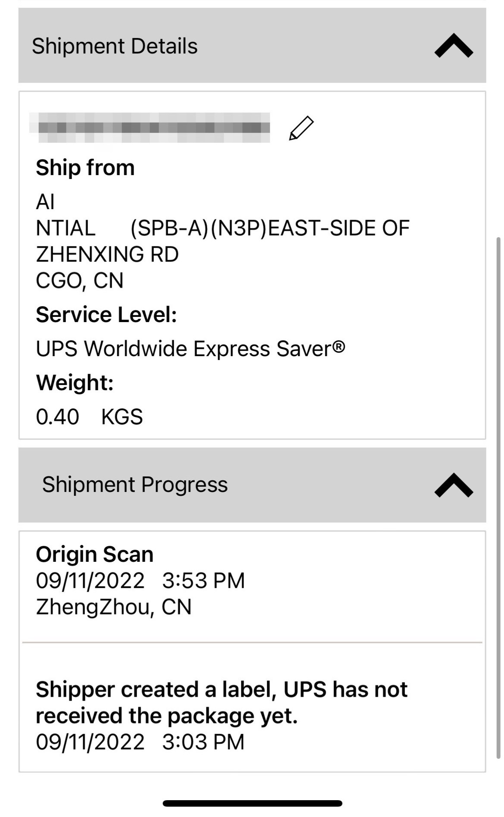Tap the Shipment Progress header title
The width and height of the screenshot is (504, 817).
(x=135, y=485)
